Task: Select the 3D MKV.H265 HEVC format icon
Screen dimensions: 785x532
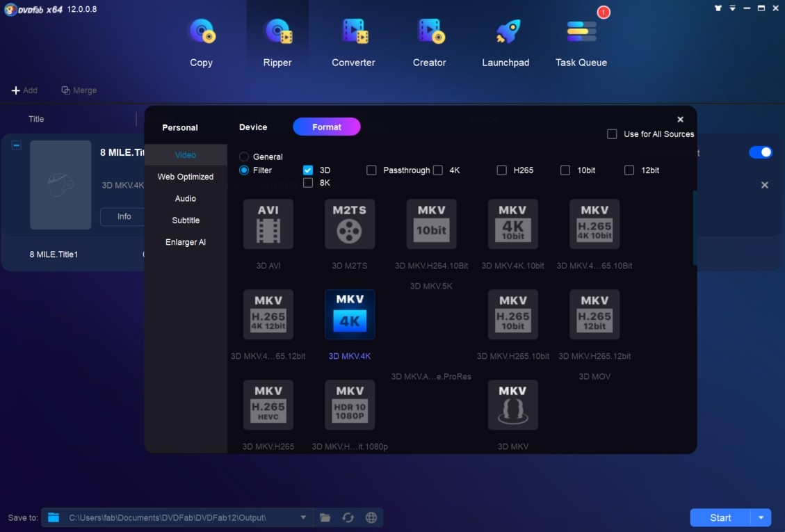Action: (268, 405)
